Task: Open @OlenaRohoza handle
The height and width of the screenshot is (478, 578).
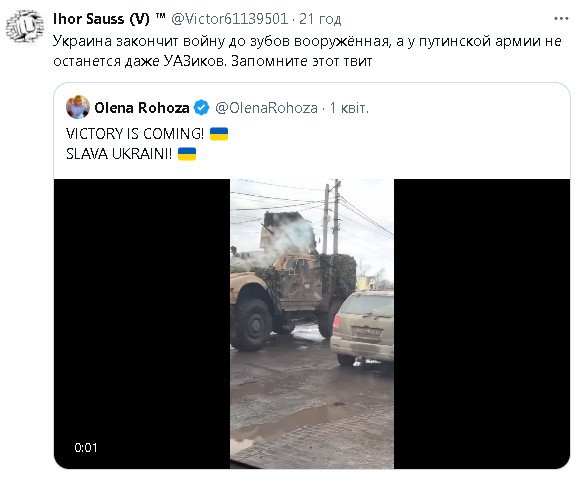Action: [266, 108]
